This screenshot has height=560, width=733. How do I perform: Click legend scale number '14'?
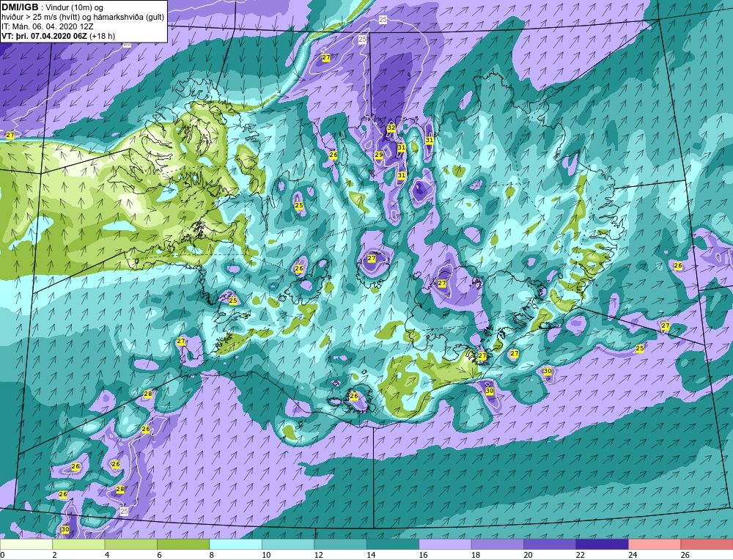371,555
